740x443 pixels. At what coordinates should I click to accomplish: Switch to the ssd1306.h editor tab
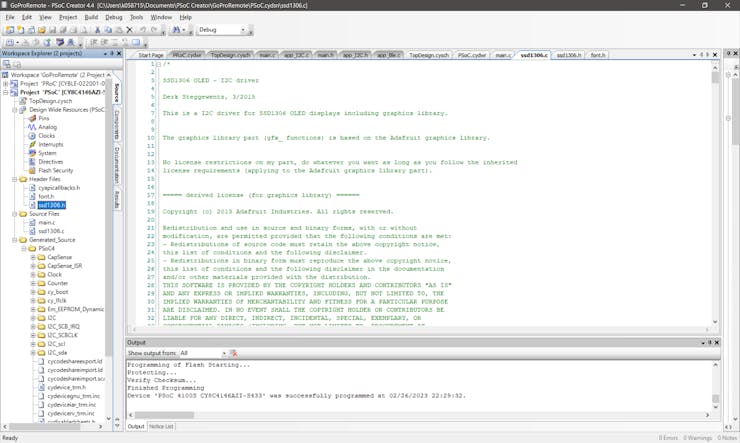coord(568,55)
